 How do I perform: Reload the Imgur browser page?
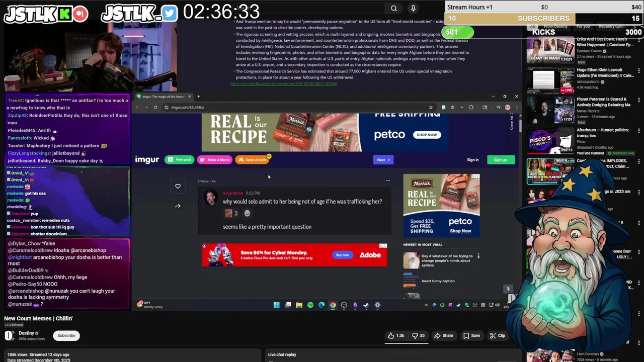pos(155,107)
